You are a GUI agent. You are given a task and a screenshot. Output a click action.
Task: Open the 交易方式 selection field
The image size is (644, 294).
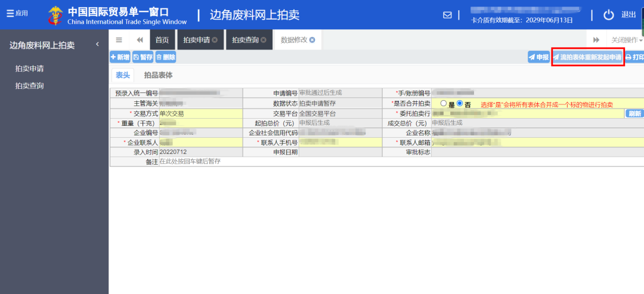(x=201, y=113)
